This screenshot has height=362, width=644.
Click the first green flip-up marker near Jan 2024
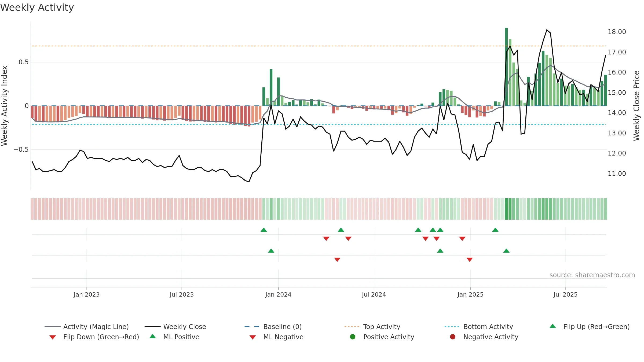click(x=264, y=230)
